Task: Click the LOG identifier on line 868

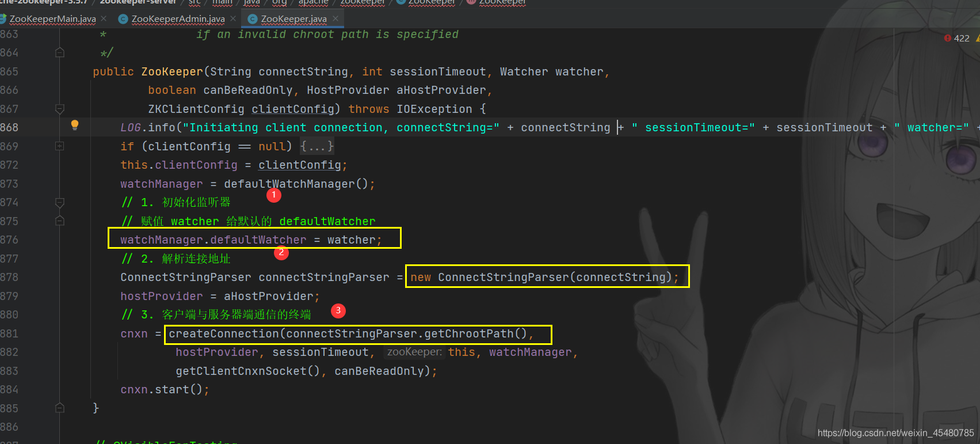Action: 131,127
